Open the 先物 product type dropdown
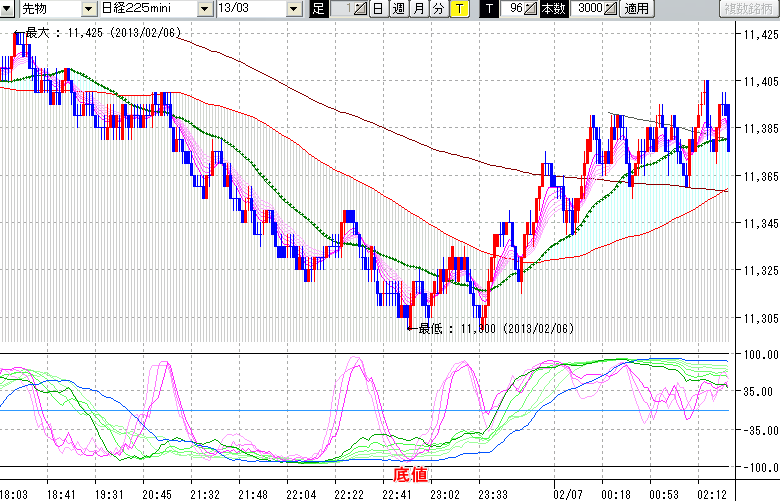 point(47,9)
